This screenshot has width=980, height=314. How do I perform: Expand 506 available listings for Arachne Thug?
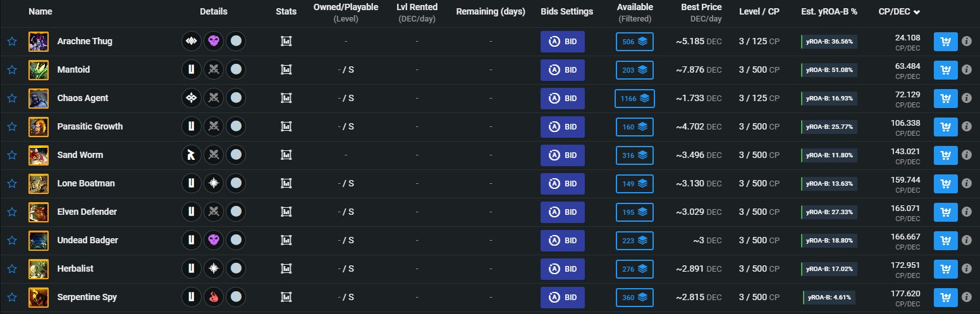click(635, 42)
